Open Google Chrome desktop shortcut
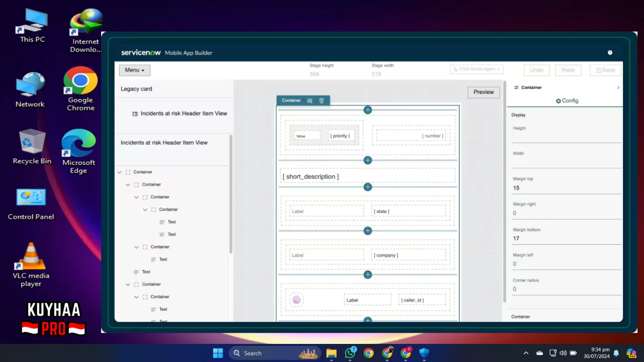This screenshot has width=644, height=362. click(x=80, y=88)
